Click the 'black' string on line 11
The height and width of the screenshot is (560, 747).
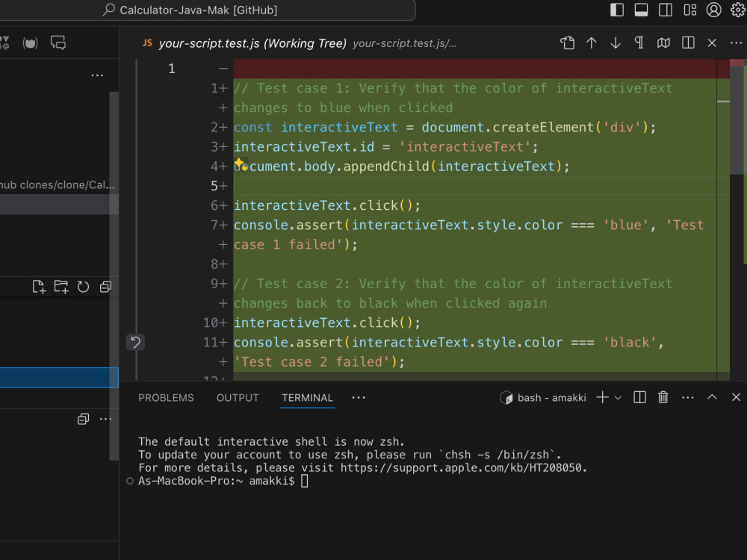629,343
